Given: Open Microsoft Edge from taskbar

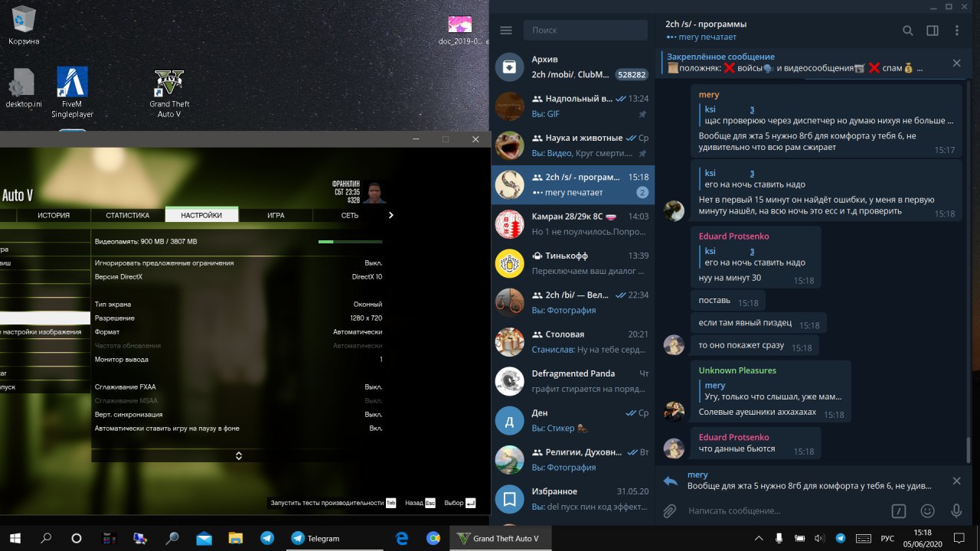Looking at the screenshot, I should 402,538.
